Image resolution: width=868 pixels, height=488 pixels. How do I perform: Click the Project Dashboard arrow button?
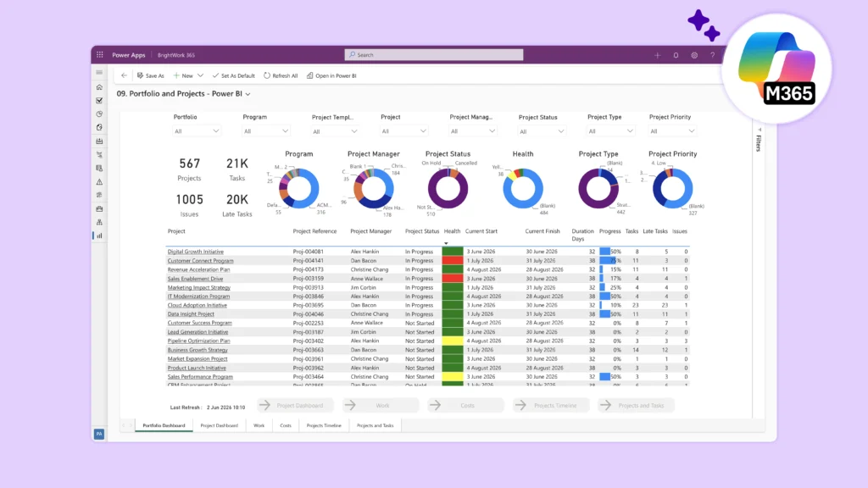tap(295, 406)
